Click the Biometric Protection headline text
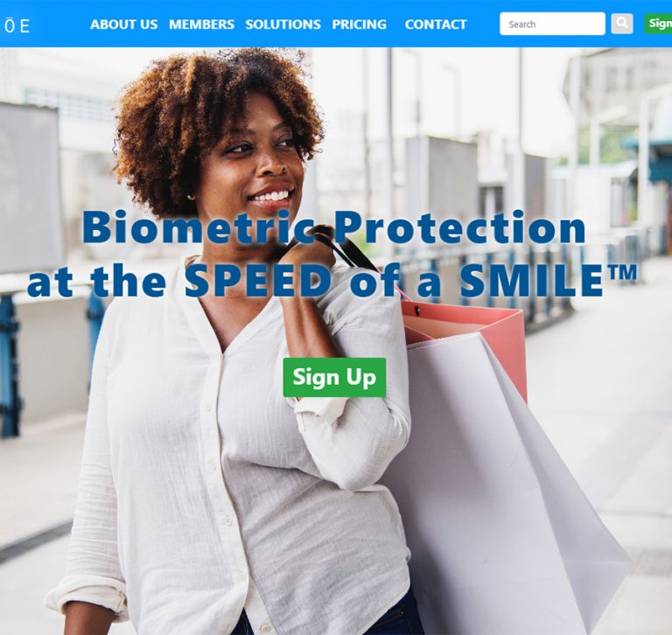Screen dimensions: 672x635 click(x=334, y=227)
